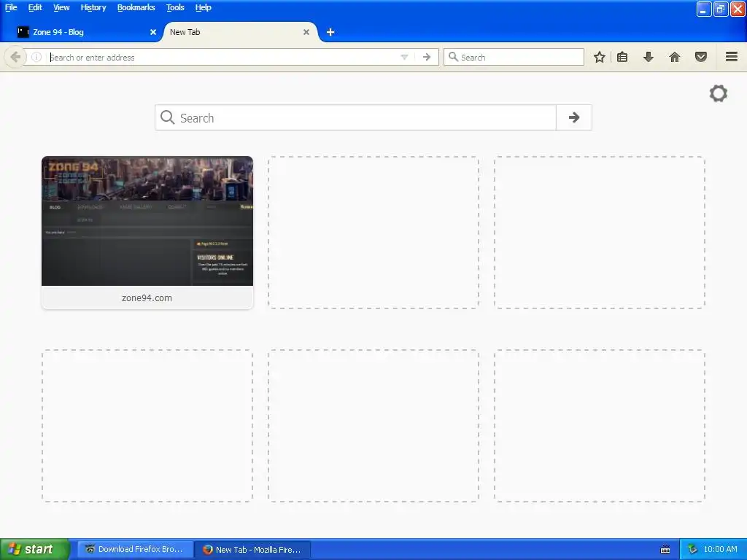Open the File menu
This screenshot has height=560, width=747.
11,7
